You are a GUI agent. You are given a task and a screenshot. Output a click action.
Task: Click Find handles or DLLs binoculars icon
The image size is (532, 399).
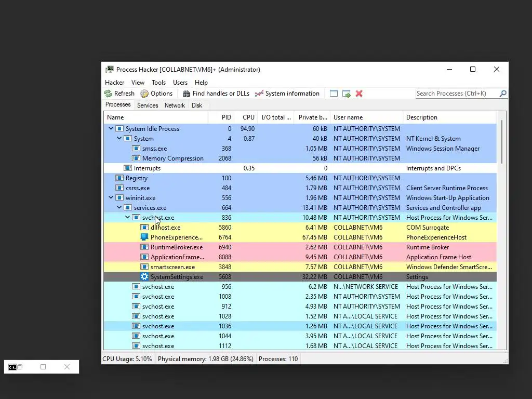coord(187,94)
